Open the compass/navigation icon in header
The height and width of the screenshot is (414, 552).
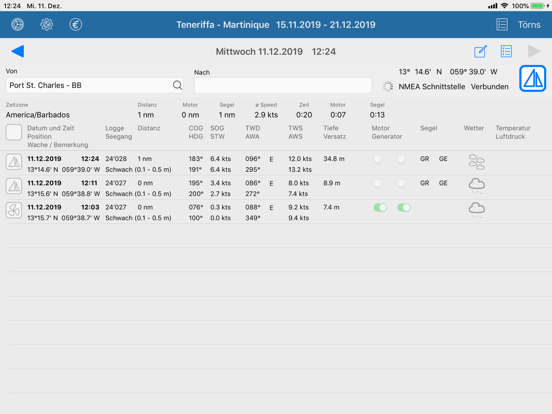(17, 25)
